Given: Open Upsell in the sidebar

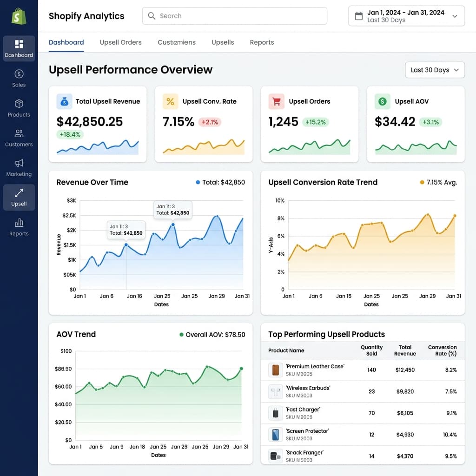Looking at the screenshot, I should pyautogui.click(x=19, y=197).
